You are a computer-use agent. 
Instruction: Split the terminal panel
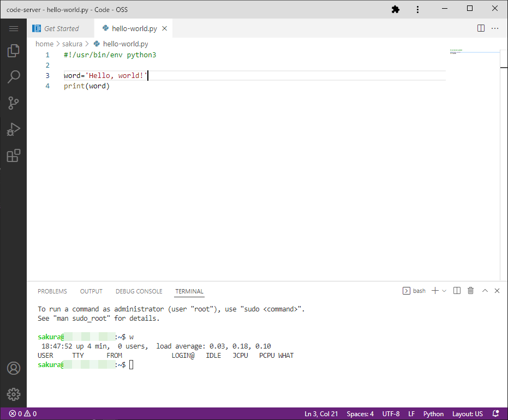[x=457, y=291]
